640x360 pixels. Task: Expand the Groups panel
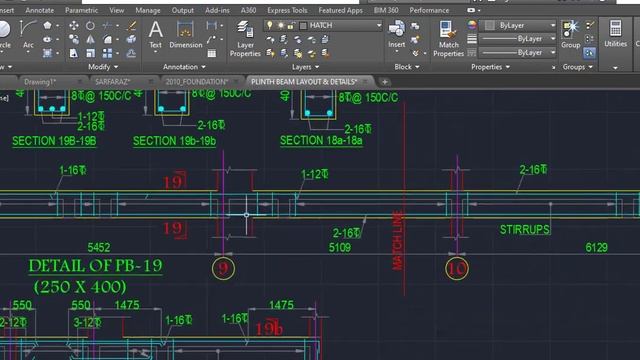(x=578, y=67)
